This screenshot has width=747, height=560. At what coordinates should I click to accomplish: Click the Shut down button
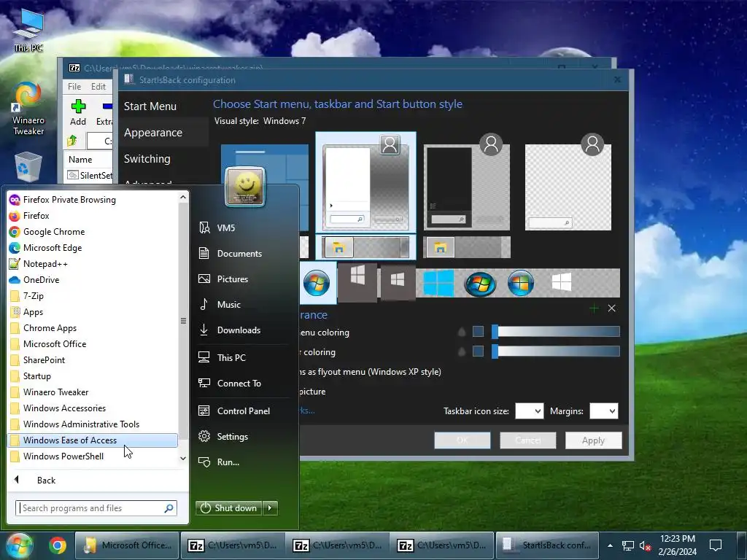tap(228, 508)
